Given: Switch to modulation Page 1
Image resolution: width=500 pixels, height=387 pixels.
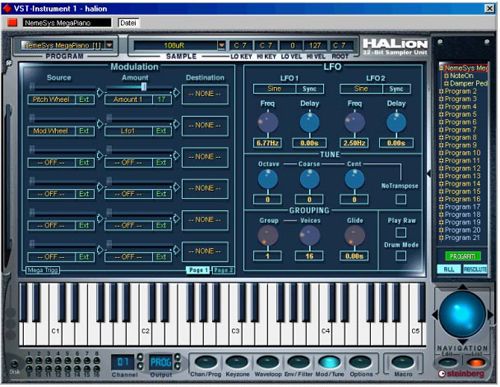Looking at the screenshot, I should tap(198, 270).
